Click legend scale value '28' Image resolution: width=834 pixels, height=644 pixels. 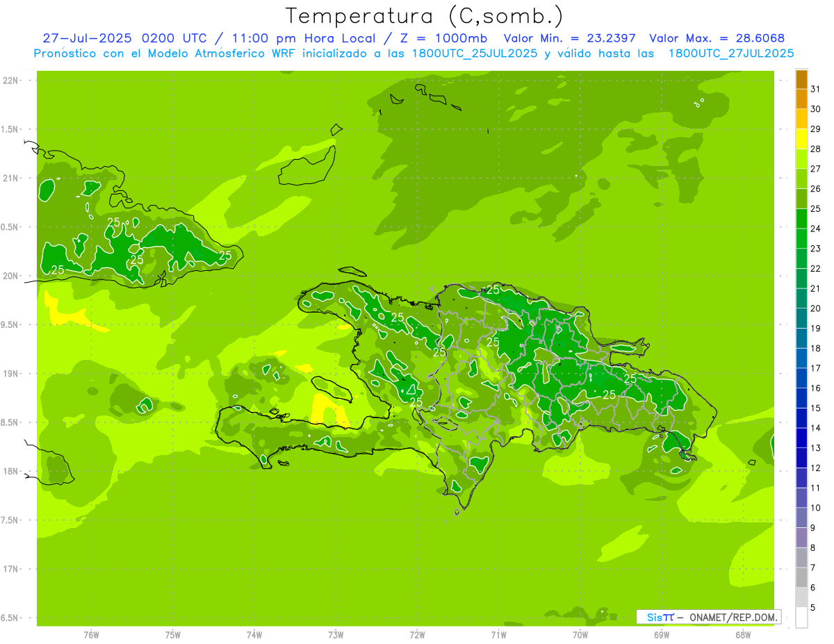[x=815, y=149]
